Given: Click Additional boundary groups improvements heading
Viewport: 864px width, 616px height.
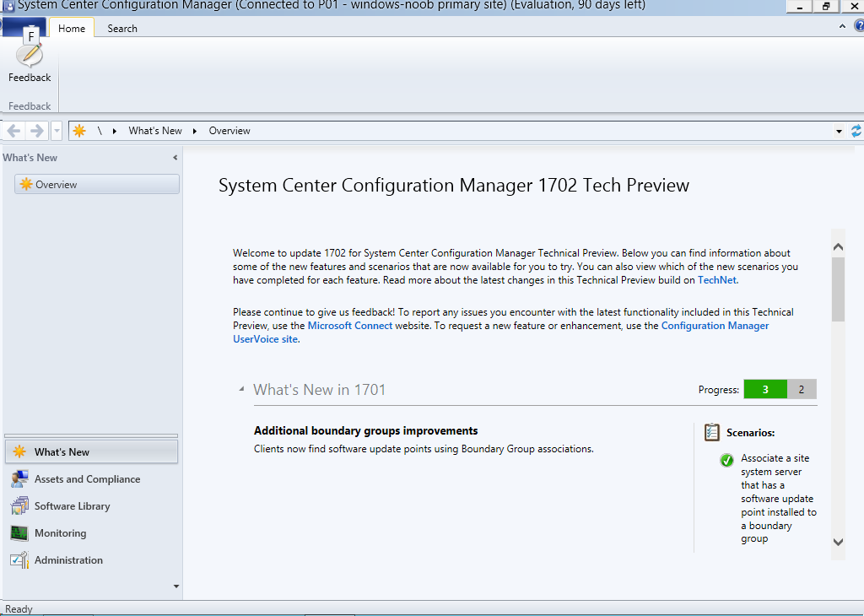Looking at the screenshot, I should [366, 431].
